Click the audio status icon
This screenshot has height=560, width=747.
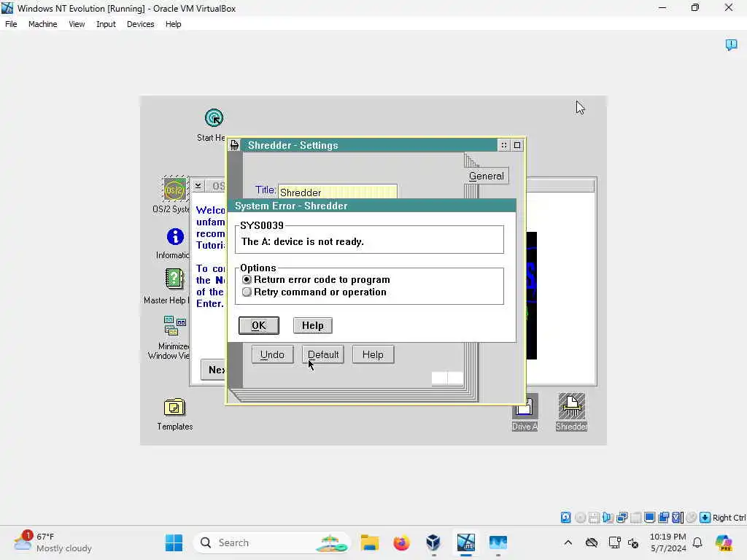click(x=608, y=518)
